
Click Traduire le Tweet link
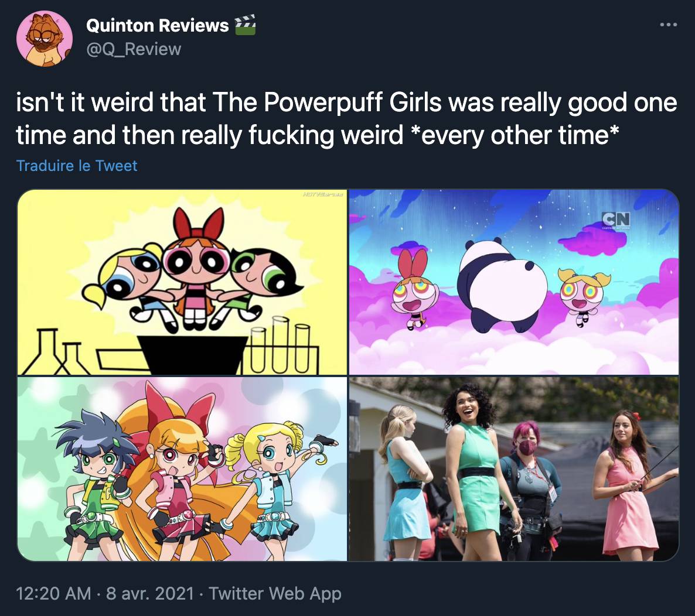pyautogui.click(x=77, y=166)
